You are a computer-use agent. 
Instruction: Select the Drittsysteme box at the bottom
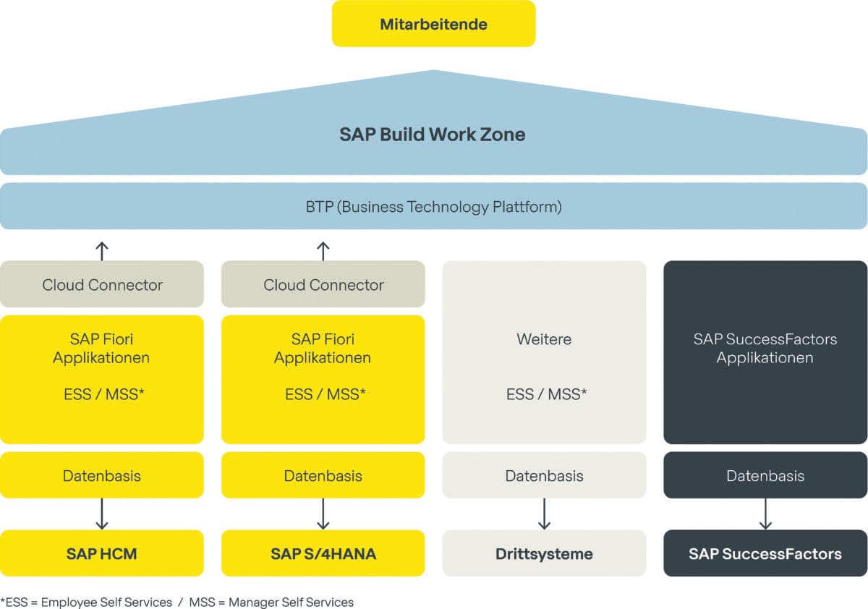pos(544,553)
